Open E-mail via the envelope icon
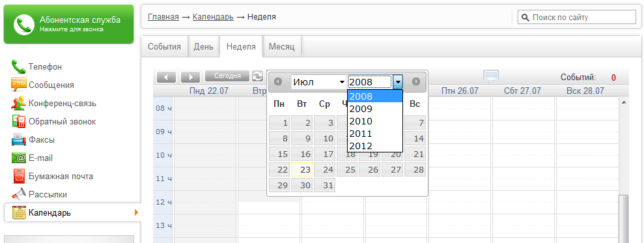 (x=18, y=158)
